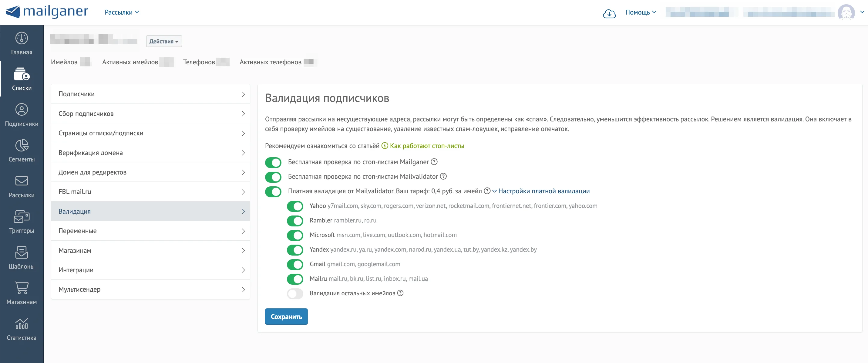Open the Действия dropdown button

point(164,41)
